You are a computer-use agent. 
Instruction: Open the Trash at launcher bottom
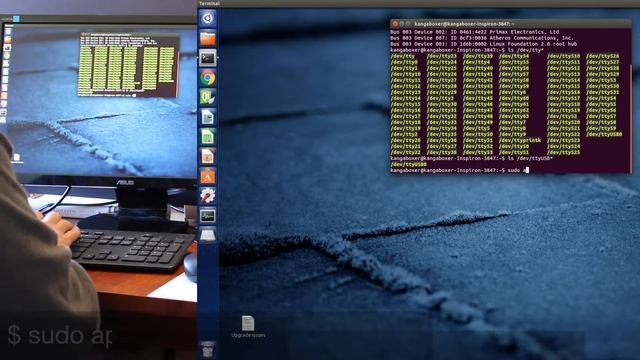pyautogui.click(x=208, y=349)
